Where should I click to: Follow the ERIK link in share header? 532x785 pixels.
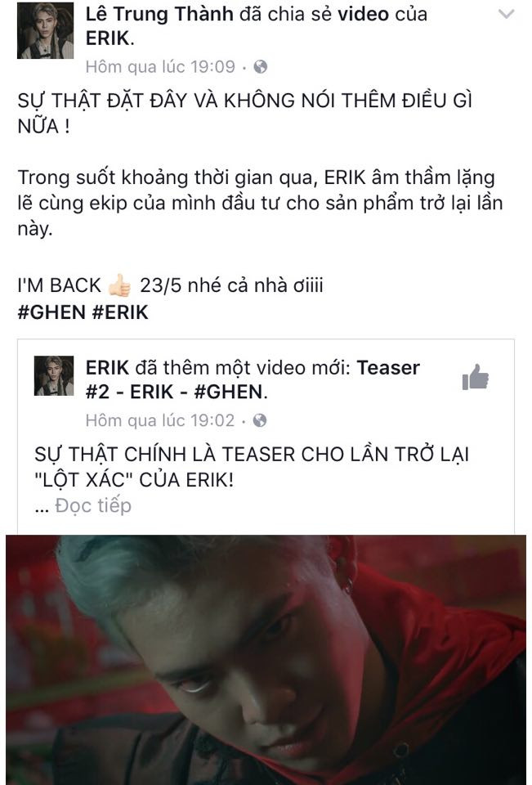[x=108, y=39]
